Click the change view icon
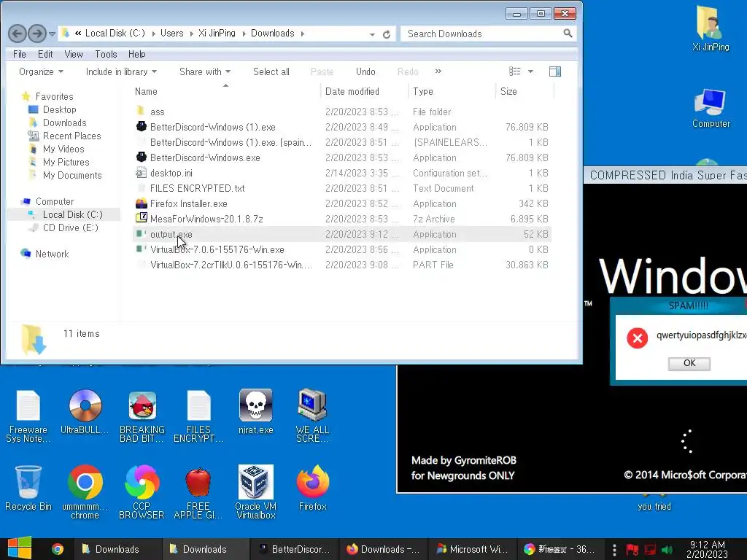This screenshot has height=560, width=747. (x=514, y=71)
